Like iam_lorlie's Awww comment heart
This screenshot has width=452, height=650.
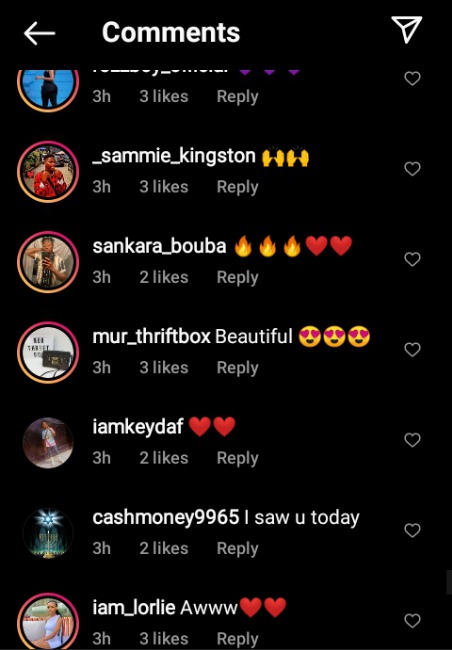pos(412,621)
